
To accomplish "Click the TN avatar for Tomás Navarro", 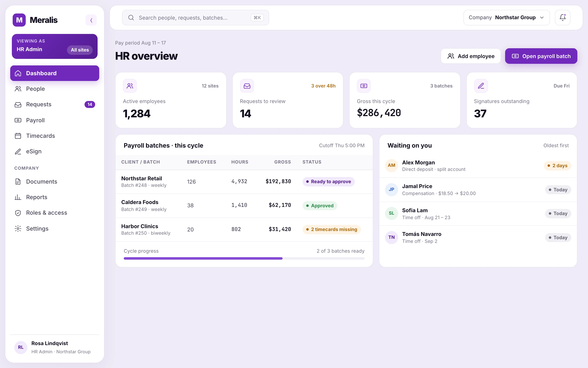I will 391,237.
